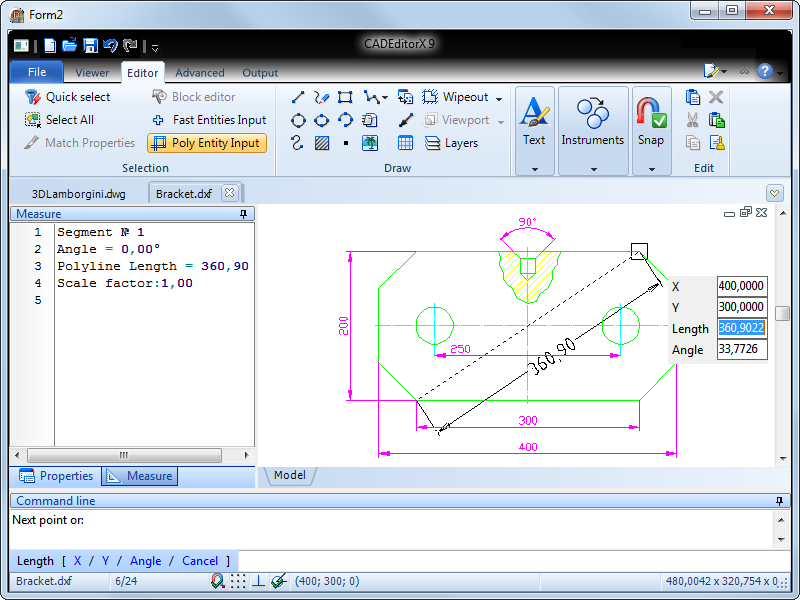
Task: Click the Copy icon in Edit group
Action: pos(692,143)
